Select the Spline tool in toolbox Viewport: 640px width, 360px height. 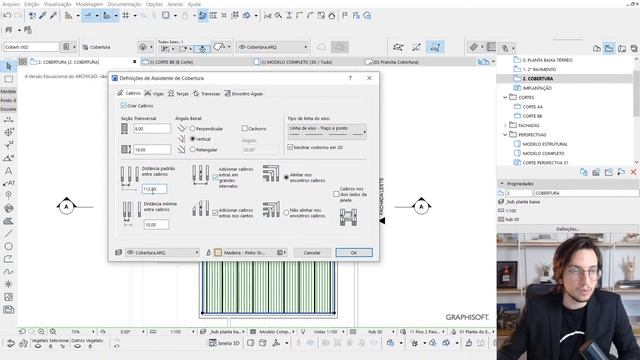[x=8, y=272]
